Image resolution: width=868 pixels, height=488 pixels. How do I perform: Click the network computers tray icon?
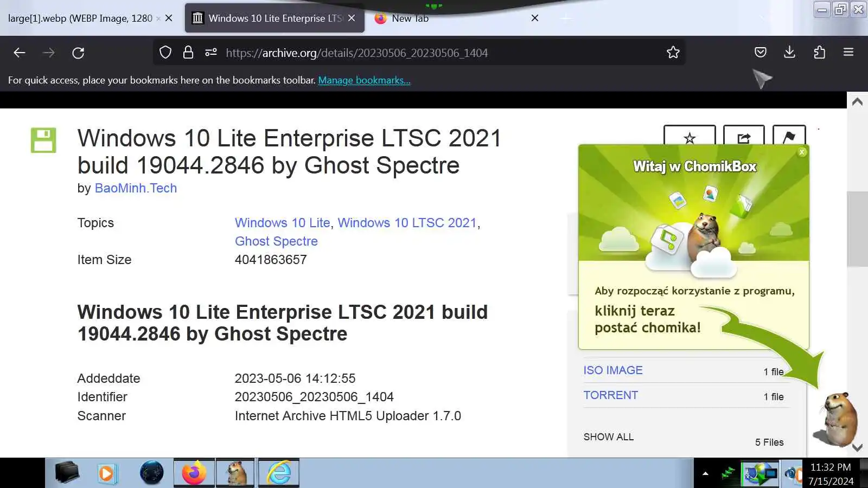pos(760,474)
